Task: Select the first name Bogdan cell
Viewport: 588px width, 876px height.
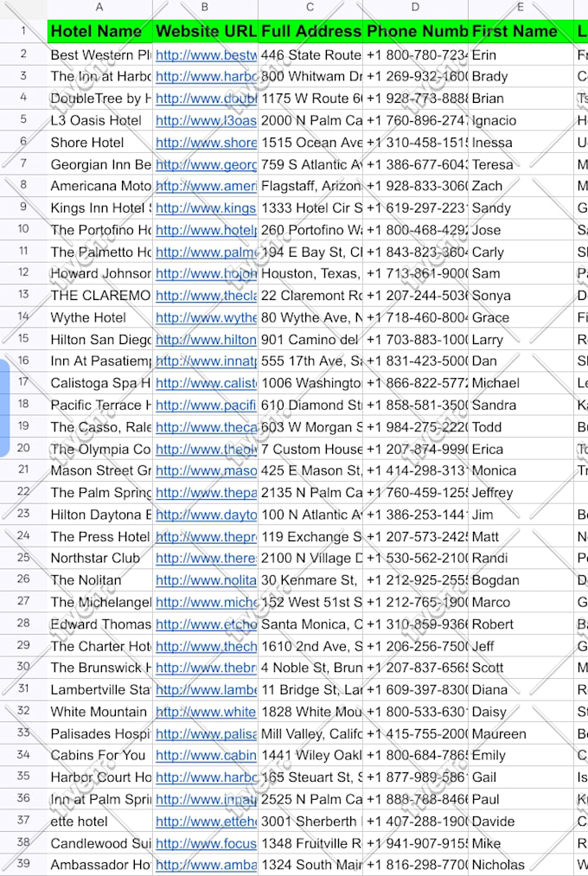Action: (521, 580)
